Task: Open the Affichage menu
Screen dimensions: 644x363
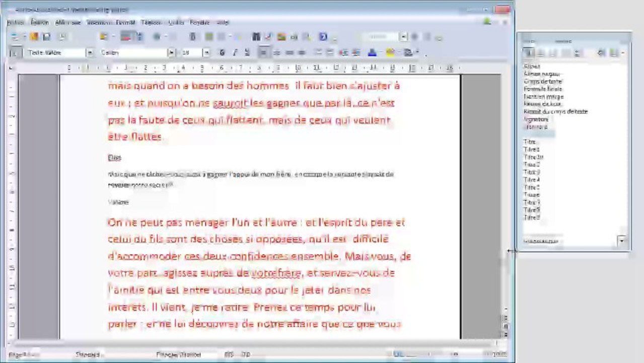Action: [68, 22]
